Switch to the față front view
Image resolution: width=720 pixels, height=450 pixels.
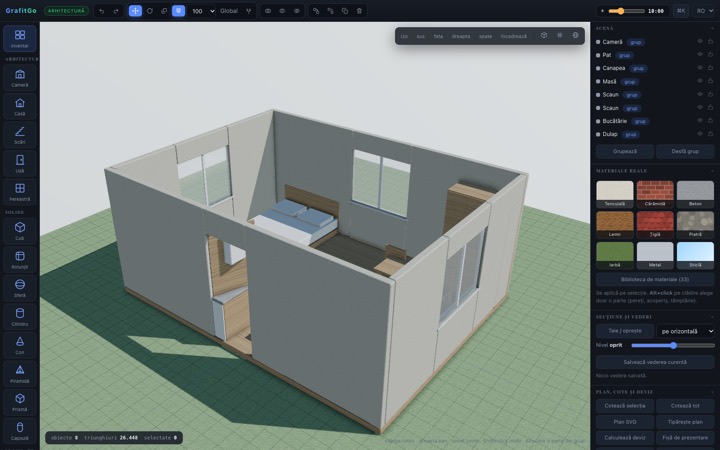point(438,36)
